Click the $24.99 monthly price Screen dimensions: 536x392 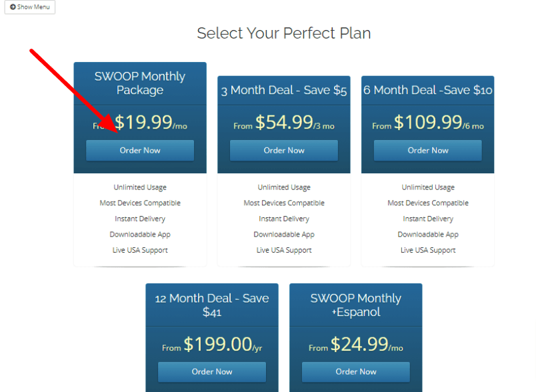coord(360,344)
